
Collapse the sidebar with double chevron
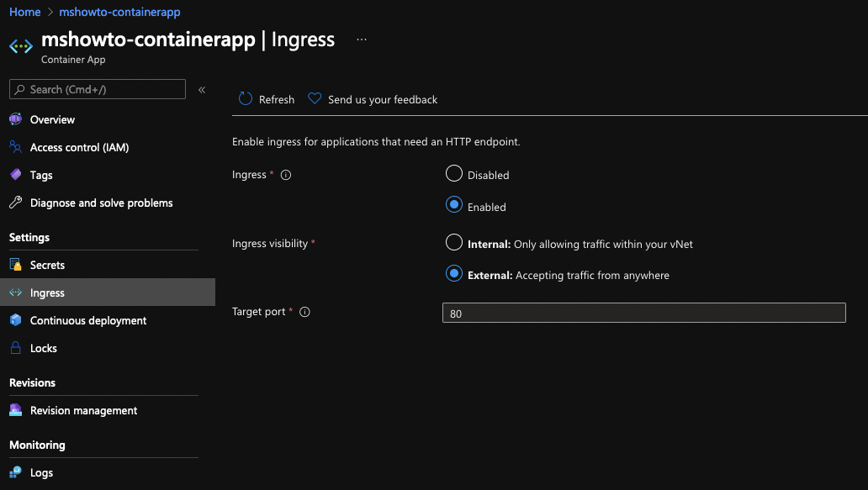coord(202,90)
